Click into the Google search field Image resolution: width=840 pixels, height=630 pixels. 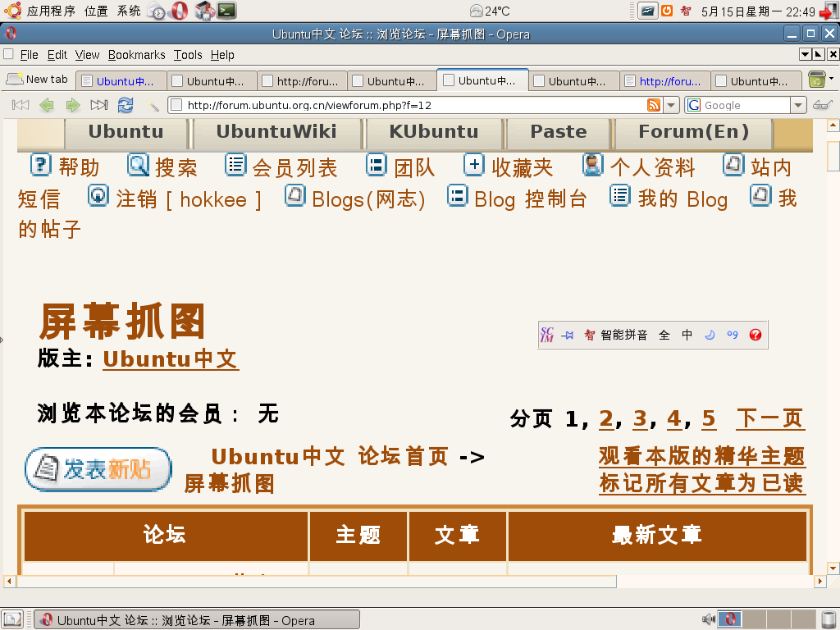[745, 105]
